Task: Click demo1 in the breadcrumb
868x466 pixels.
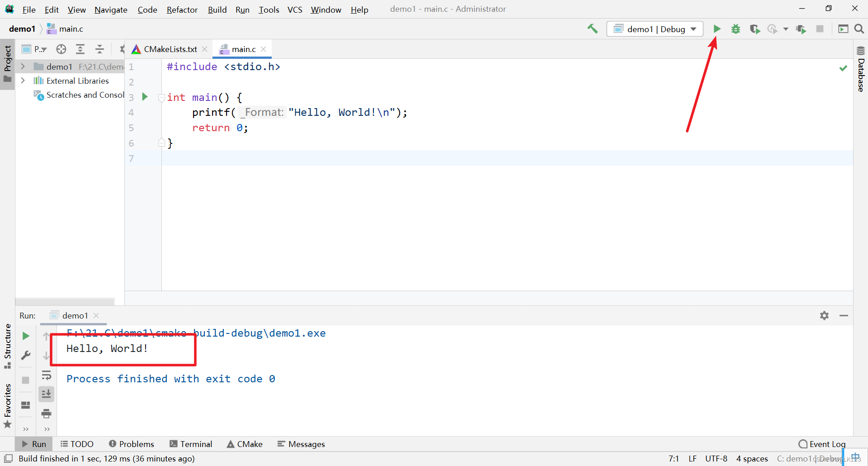Action: [x=22, y=29]
